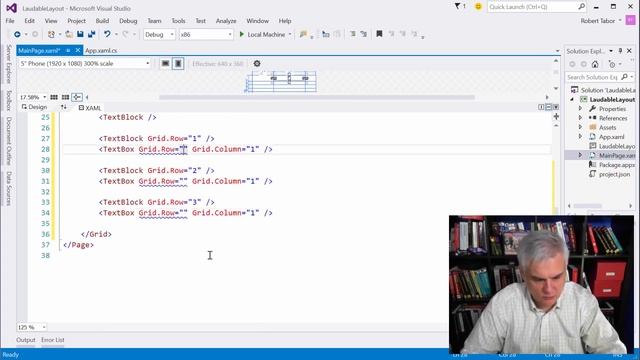Click the Open File folder icon
This screenshot has width=640, height=360.
69,35
